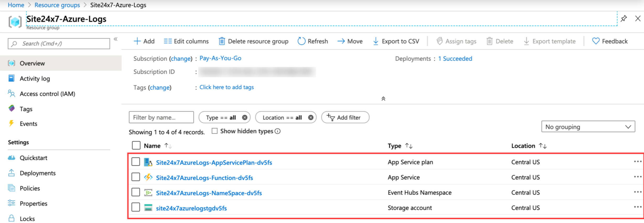Pin the resource group blade
The width and height of the screenshot is (644, 223).
[624, 18]
